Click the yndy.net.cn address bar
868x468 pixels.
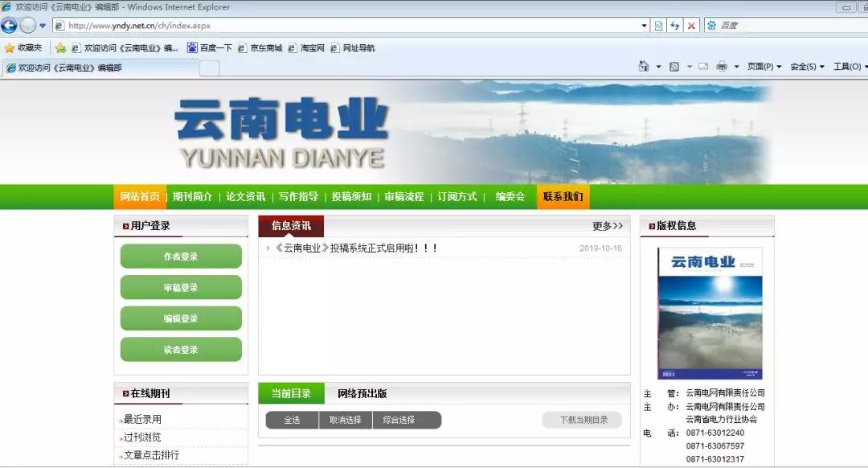[351, 26]
